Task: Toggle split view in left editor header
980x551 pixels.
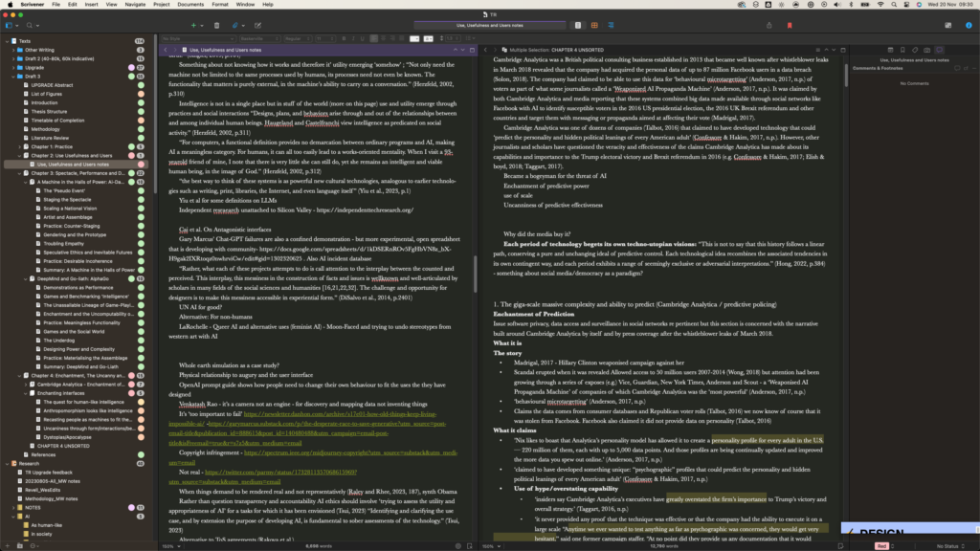Action: 472,50
